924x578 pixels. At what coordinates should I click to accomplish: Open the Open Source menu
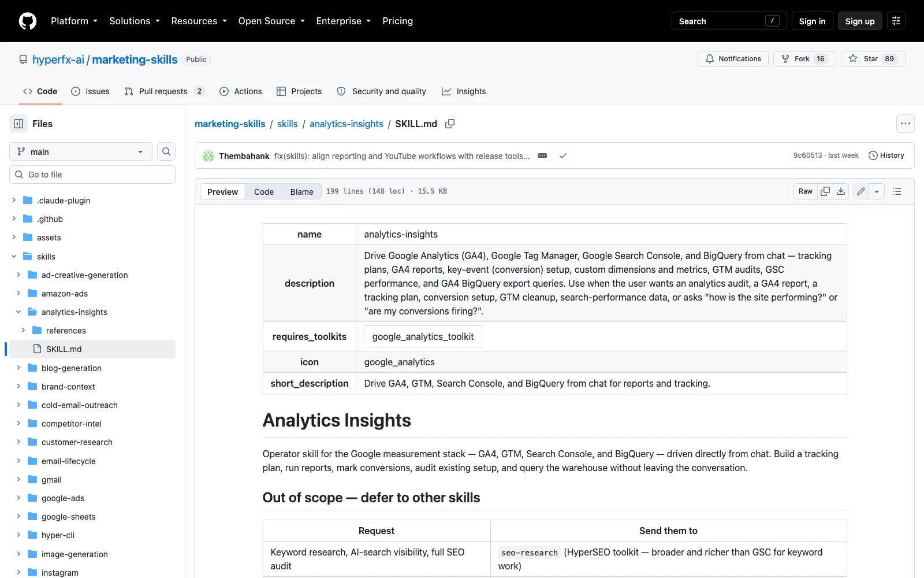(271, 21)
